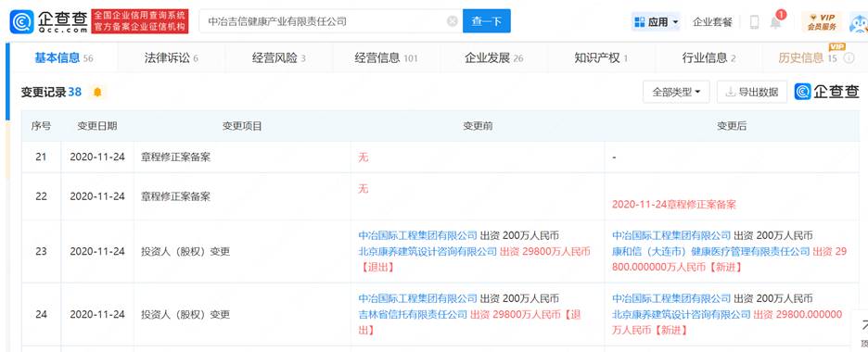
Task: Click the info icon beside 历史信息
Action: pyautogui.click(x=849, y=58)
